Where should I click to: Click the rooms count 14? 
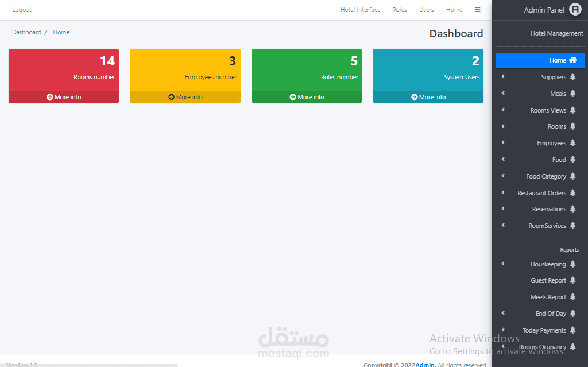click(107, 61)
